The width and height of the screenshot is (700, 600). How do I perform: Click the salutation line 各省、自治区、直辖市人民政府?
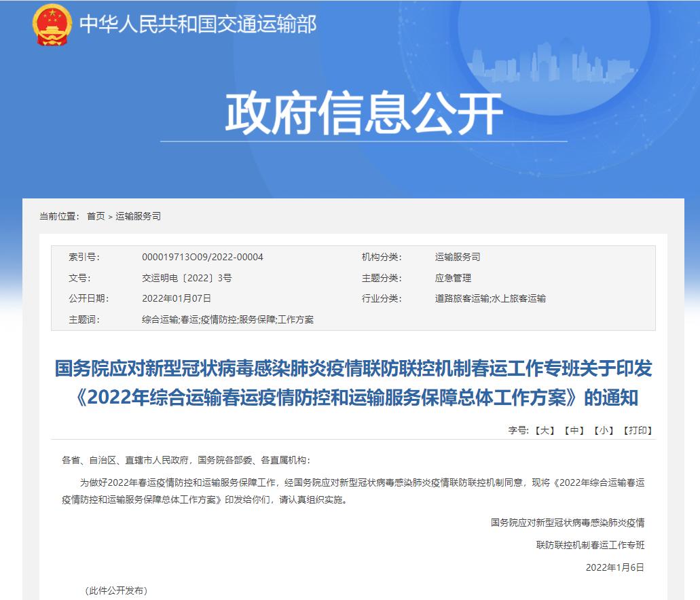(186, 460)
